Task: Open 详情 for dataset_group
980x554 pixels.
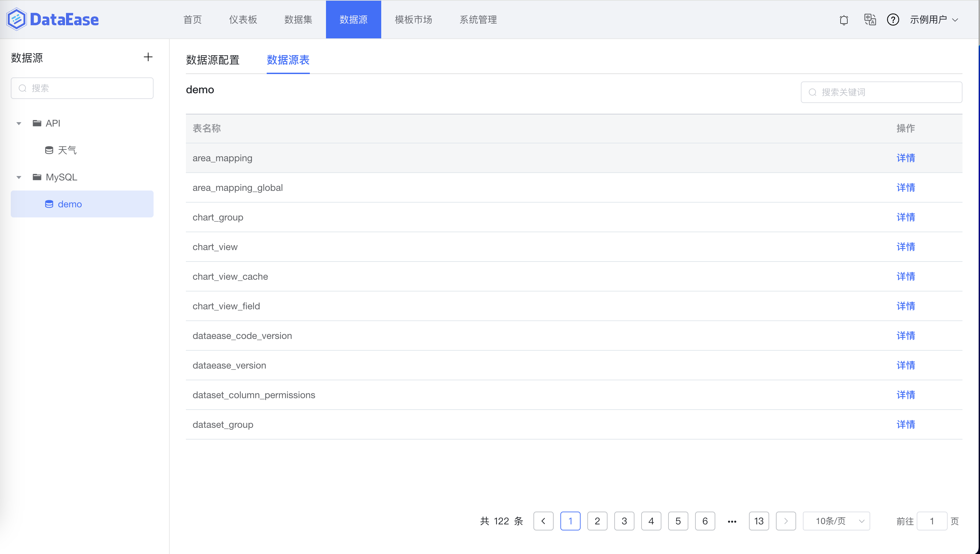Action: (x=905, y=425)
